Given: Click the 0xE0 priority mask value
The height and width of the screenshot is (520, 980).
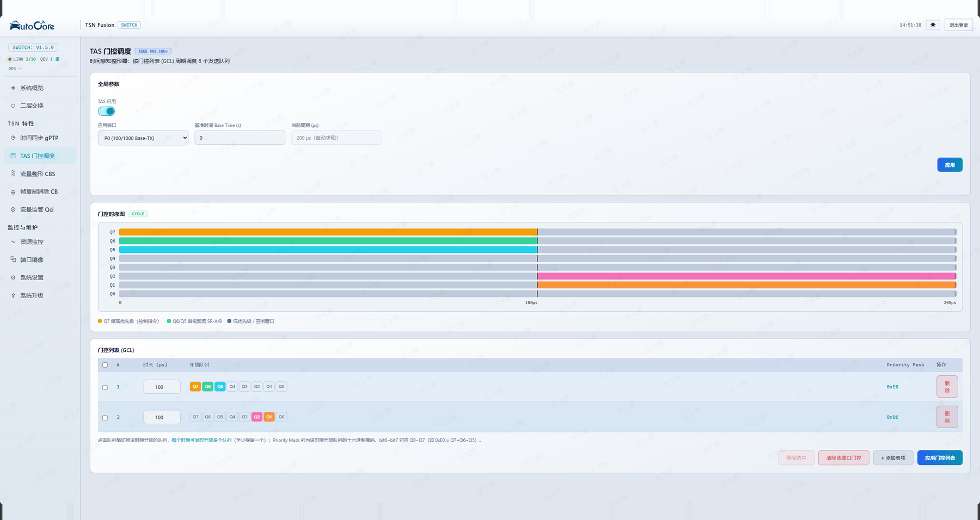Looking at the screenshot, I should pyautogui.click(x=892, y=387).
